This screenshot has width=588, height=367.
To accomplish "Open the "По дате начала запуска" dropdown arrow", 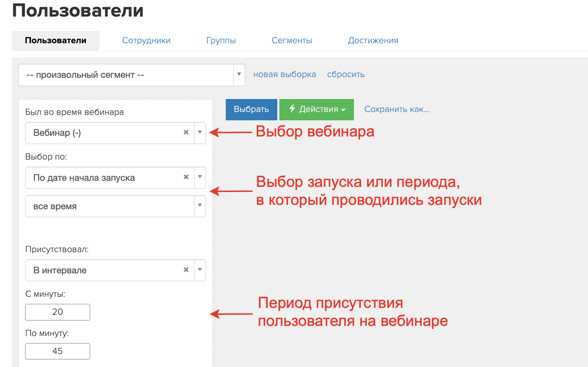I will click(200, 177).
